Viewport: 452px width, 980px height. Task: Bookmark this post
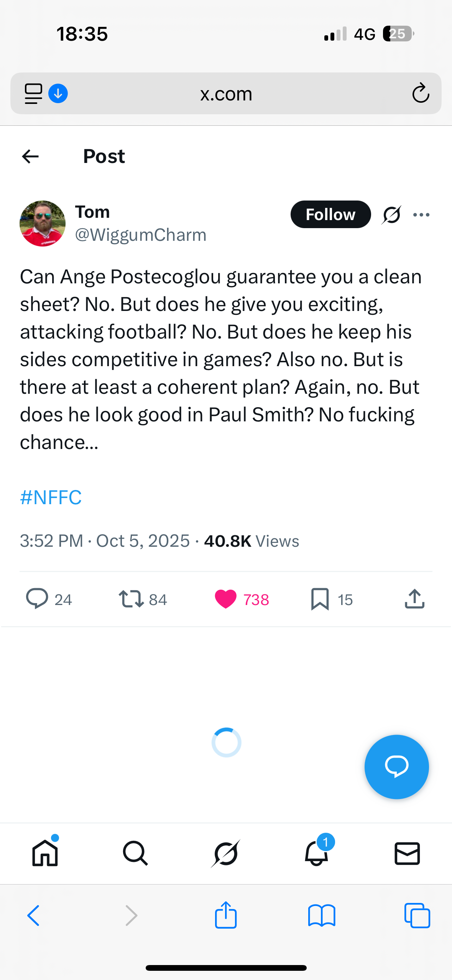(320, 599)
